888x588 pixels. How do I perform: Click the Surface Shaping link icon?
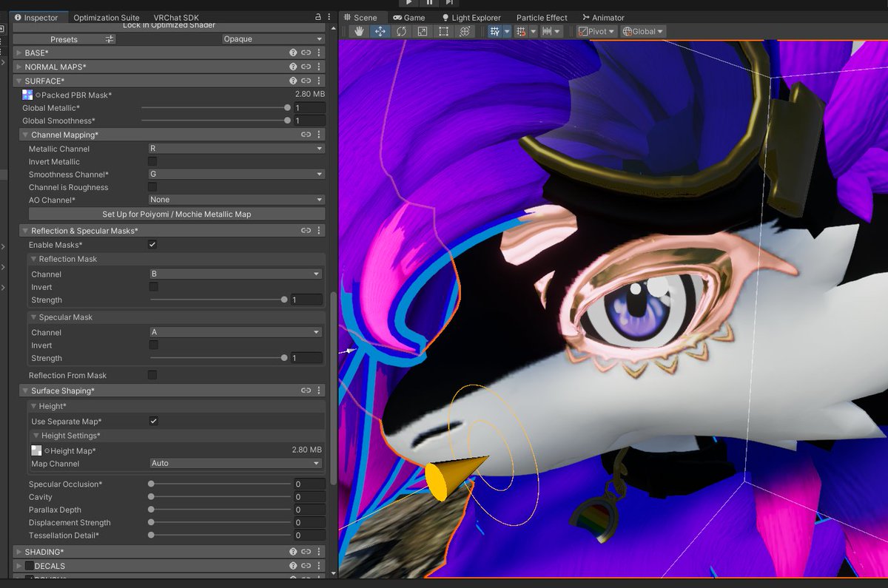pyautogui.click(x=306, y=391)
